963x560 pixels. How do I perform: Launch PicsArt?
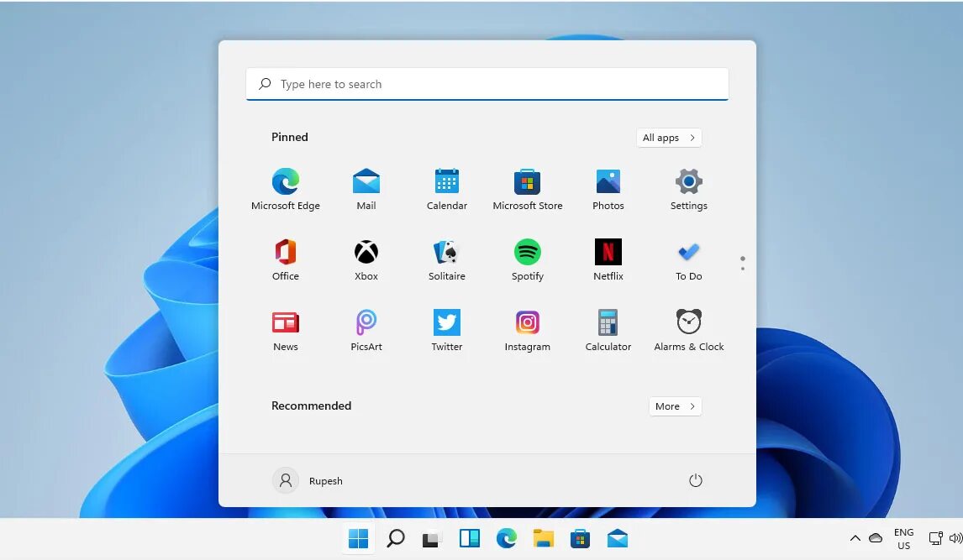pyautogui.click(x=366, y=330)
